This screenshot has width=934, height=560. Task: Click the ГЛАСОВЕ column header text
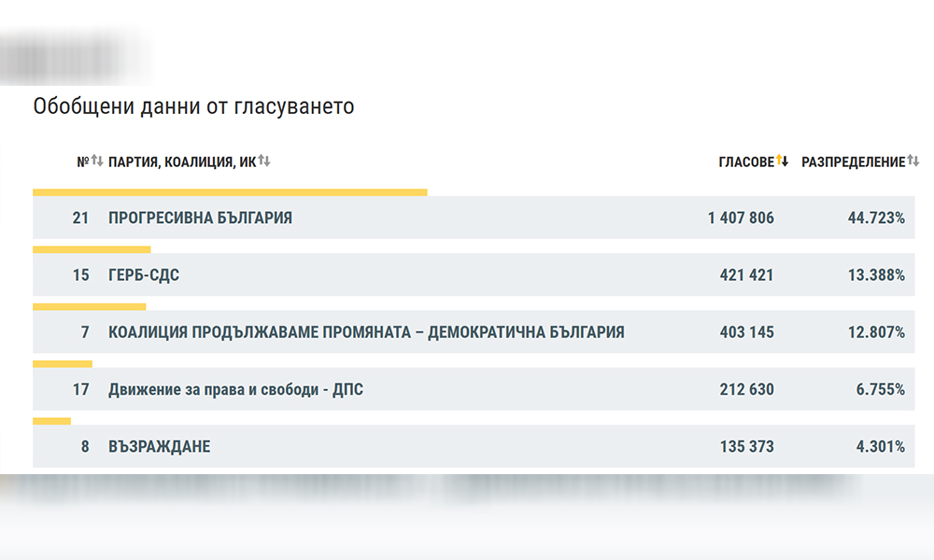746,161
